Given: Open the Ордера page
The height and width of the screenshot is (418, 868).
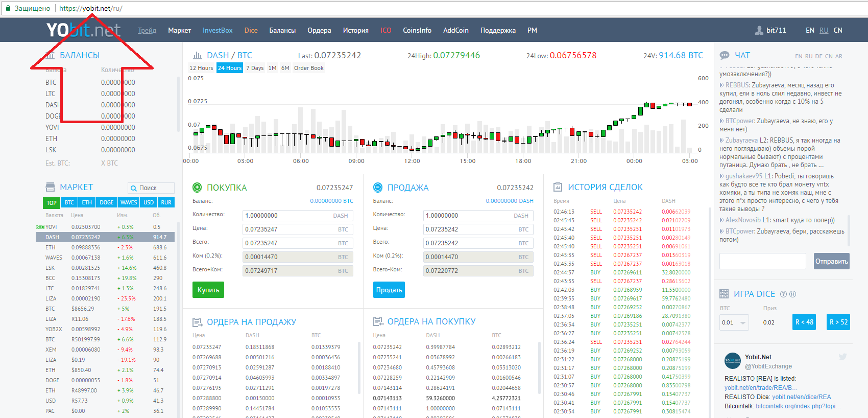Looking at the screenshot, I should coord(320,30).
